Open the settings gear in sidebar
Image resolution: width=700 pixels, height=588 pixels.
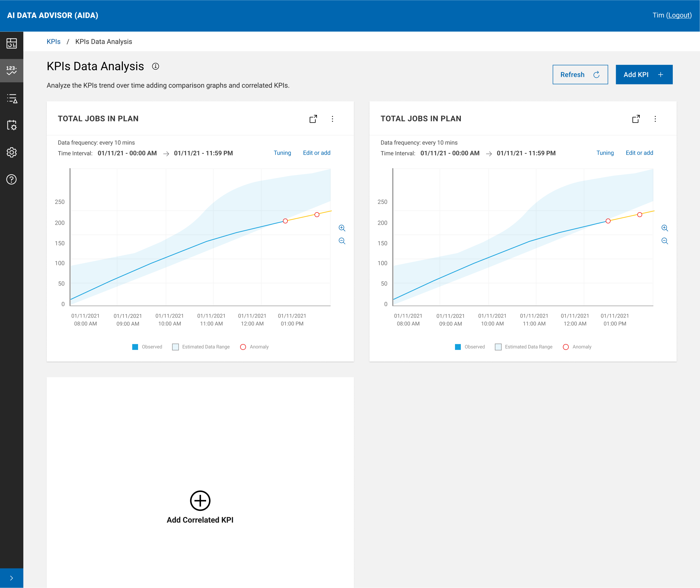pos(12,152)
